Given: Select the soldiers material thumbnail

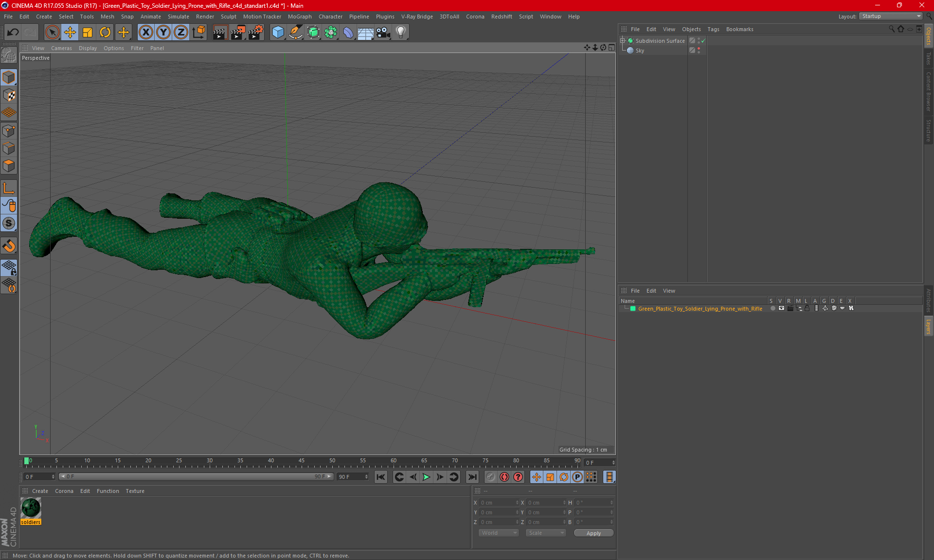Looking at the screenshot, I should point(31,508).
